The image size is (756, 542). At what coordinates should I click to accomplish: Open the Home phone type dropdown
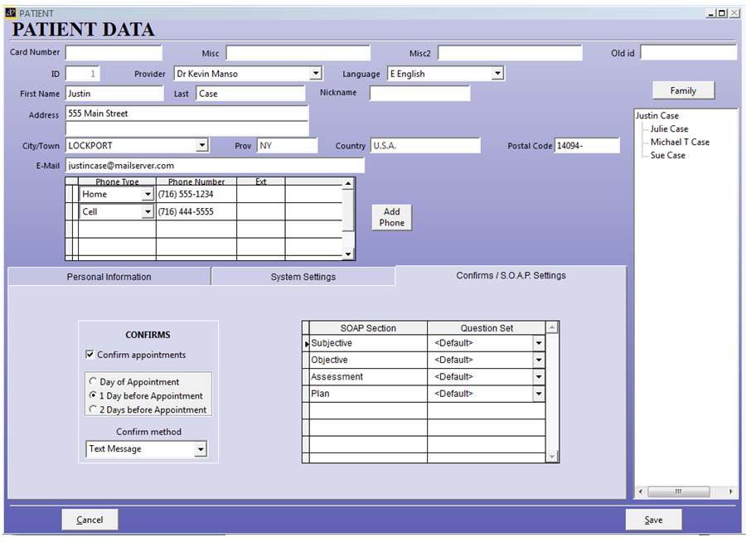[x=148, y=195]
